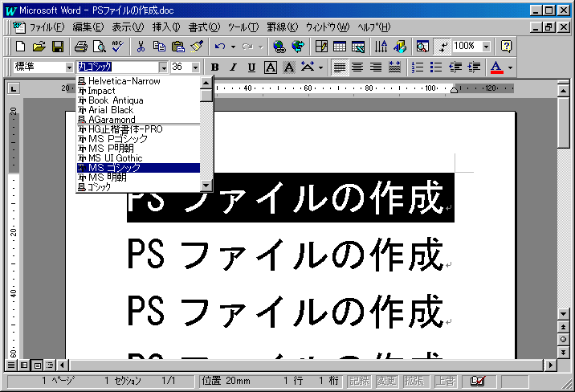The image size is (575, 392).
Task: Open the ファイル(F) menu
Action: point(47,27)
